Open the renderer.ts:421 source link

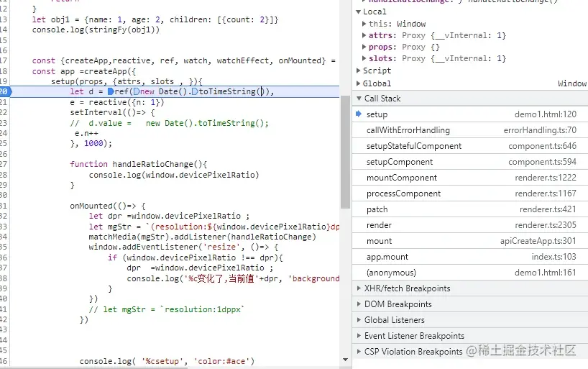click(548, 209)
